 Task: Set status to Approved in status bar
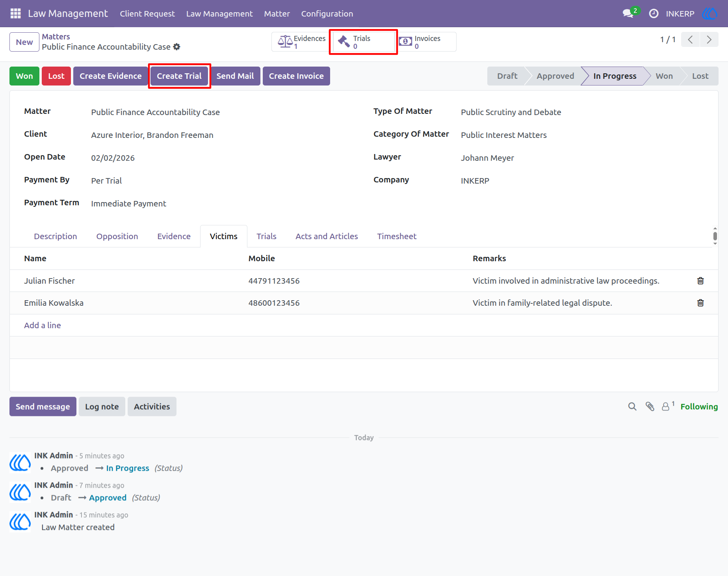pyautogui.click(x=555, y=76)
